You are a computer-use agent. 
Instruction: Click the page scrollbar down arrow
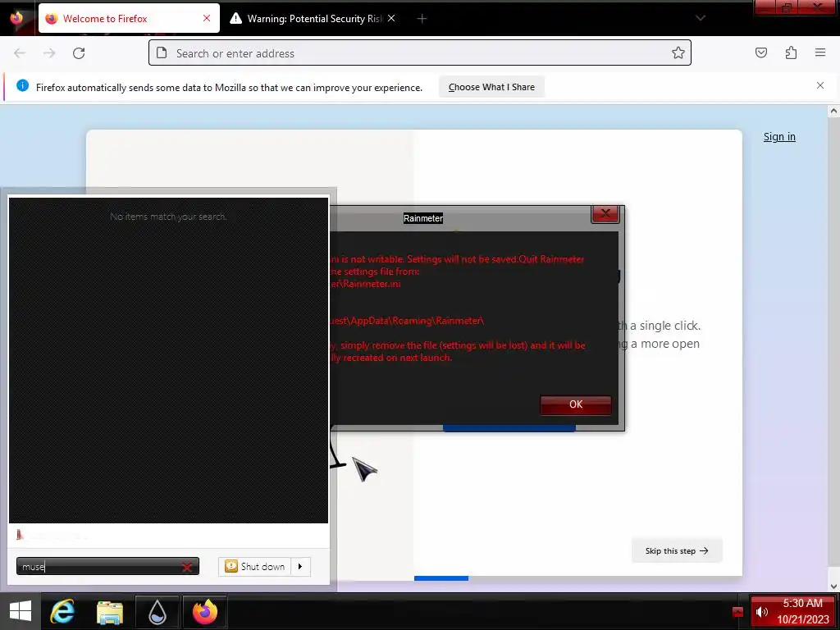[x=833, y=586]
